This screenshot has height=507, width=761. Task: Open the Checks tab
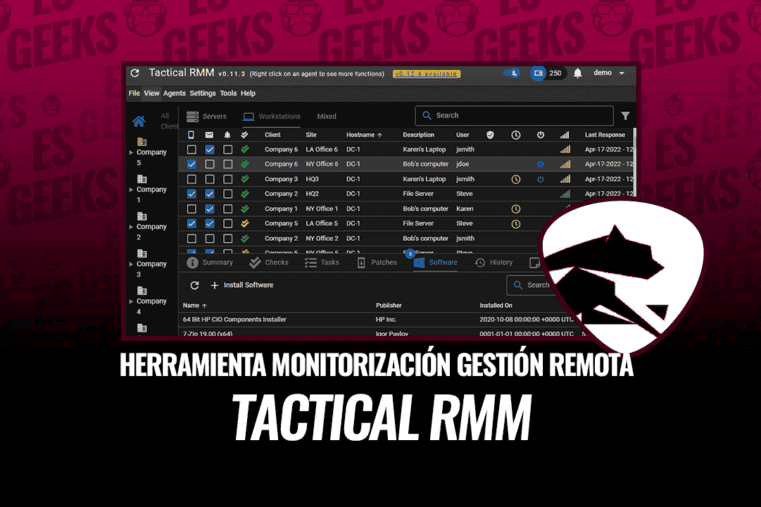click(269, 262)
